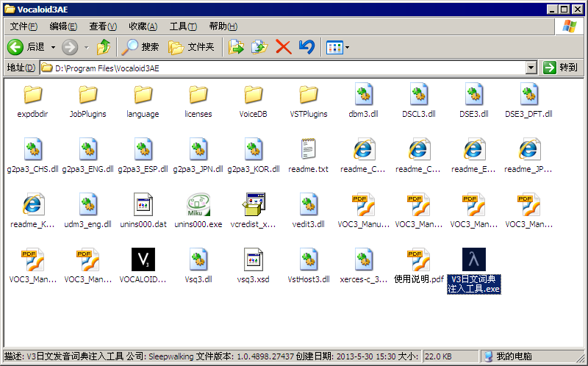Select the dbm3.dll file

(363, 101)
